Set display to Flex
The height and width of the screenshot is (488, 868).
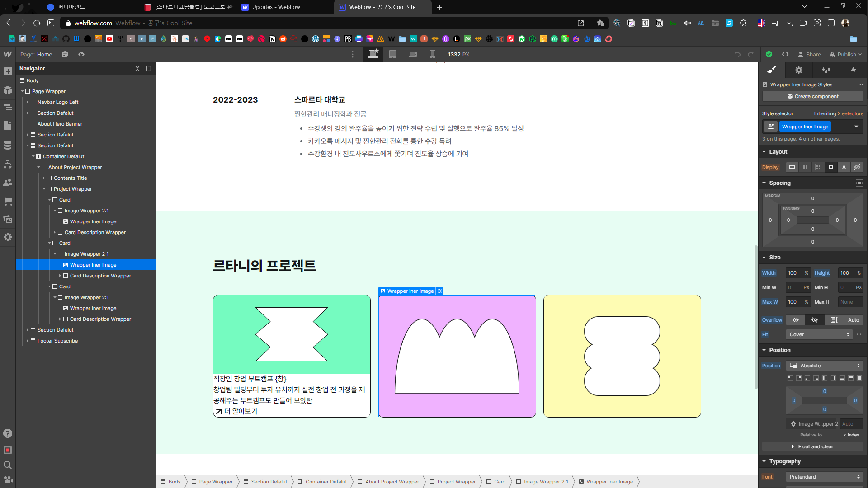(x=805, y=167)
